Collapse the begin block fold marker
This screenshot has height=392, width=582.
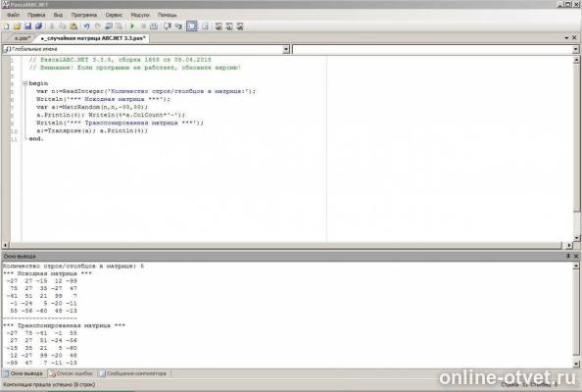point(25,83)
